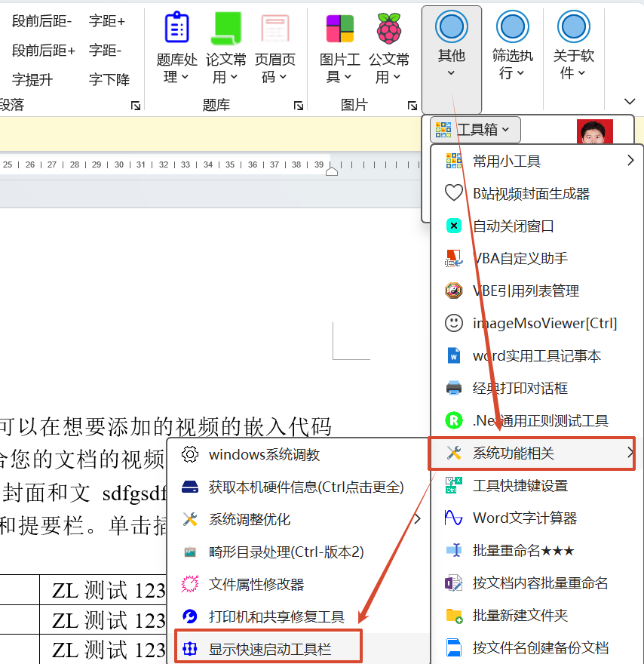Click 字提升 button

[32, 80]
